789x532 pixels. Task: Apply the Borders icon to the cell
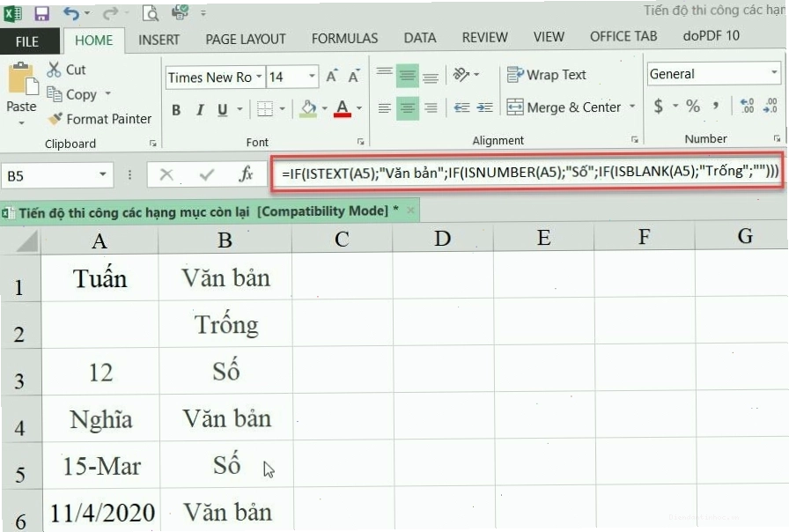[x=265, y=108]
